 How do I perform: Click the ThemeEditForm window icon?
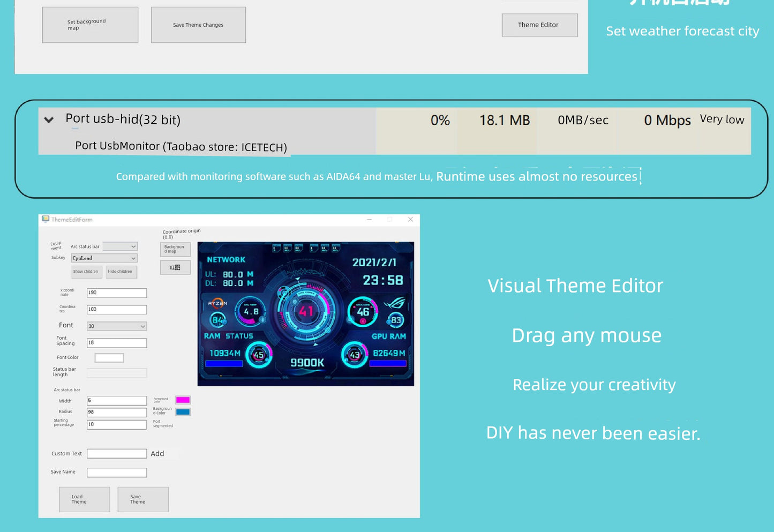point(46,220)
